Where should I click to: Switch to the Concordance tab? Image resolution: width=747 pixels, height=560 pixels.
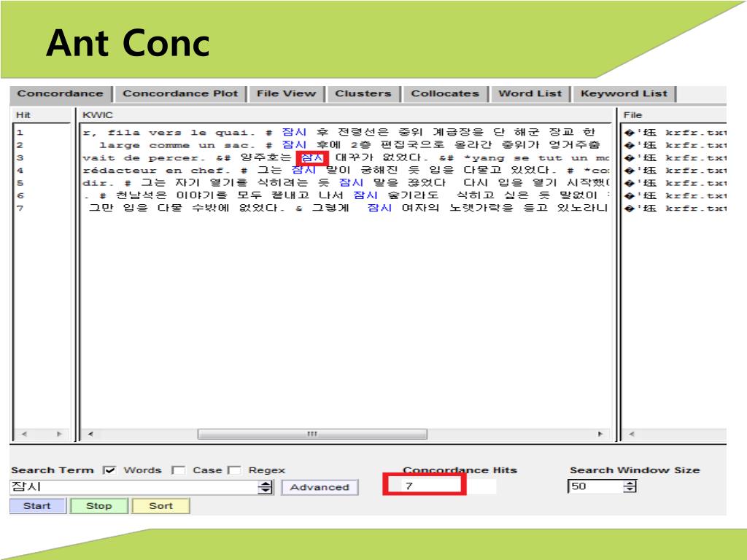tap(61, 94)
